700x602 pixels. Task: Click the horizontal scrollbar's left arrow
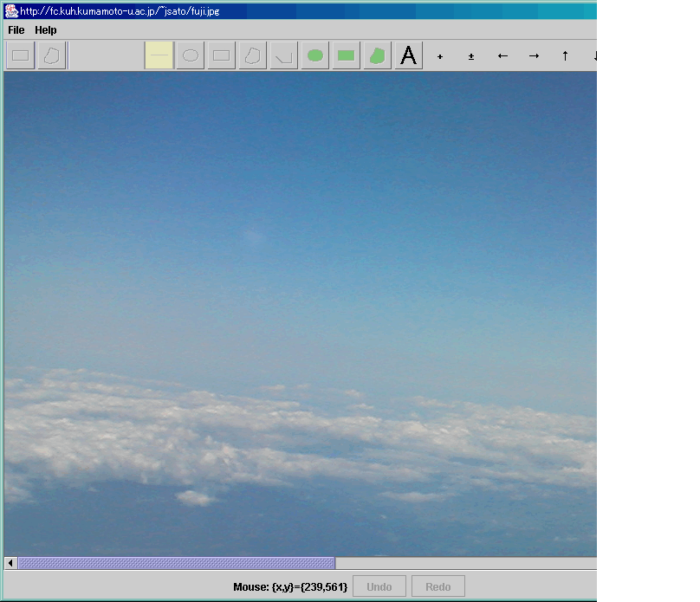coord(11,563)
